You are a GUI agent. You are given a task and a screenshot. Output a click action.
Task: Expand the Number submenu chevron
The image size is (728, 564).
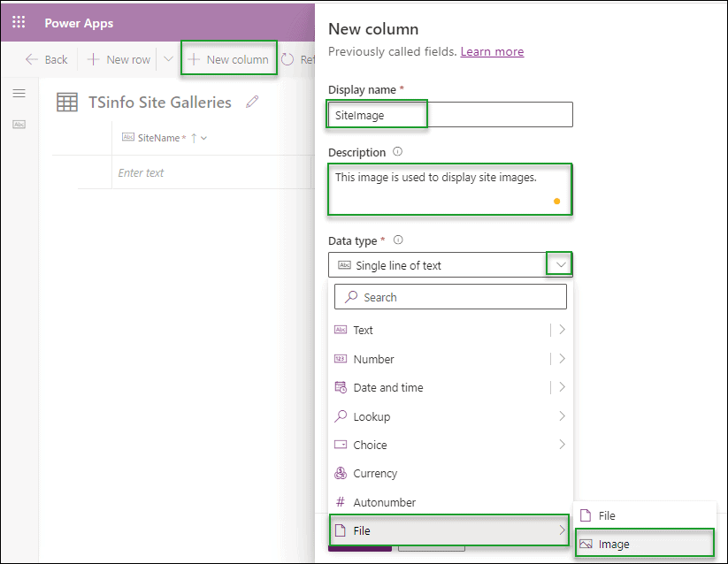562,359
